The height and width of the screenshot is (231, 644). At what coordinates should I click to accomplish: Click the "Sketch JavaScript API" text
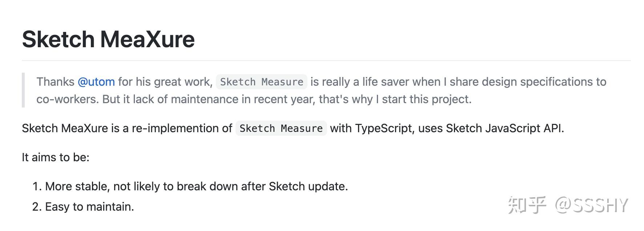504,128
